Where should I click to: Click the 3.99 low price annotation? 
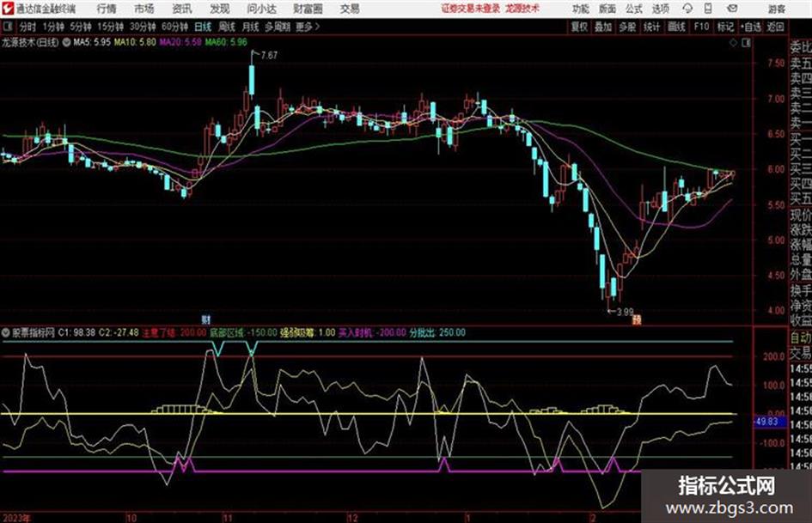coord(625,313)
